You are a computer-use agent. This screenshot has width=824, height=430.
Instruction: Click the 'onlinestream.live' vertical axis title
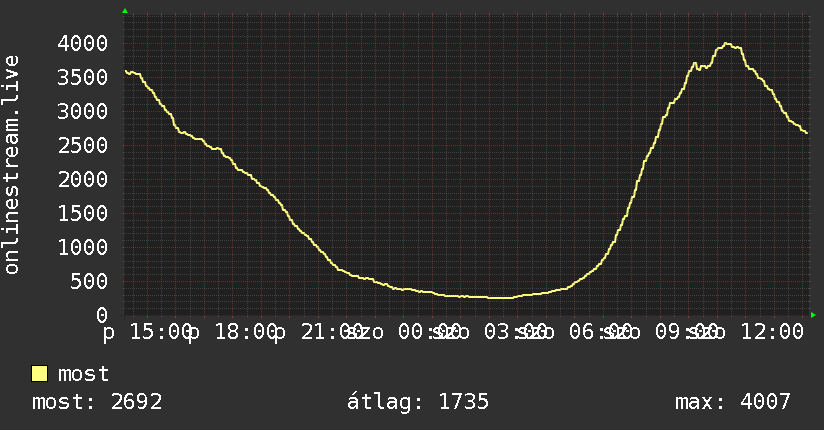click(x=11, y=165)
